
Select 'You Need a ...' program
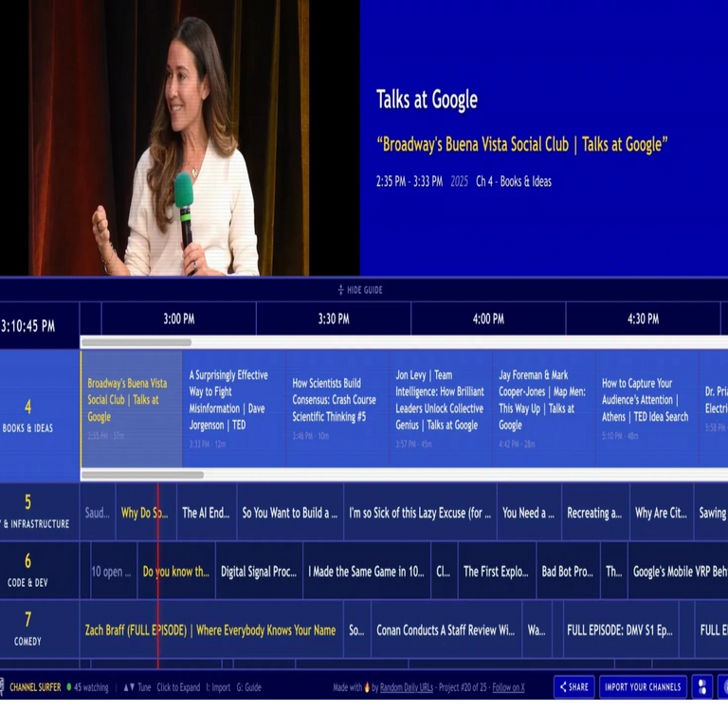click(529, 513)
